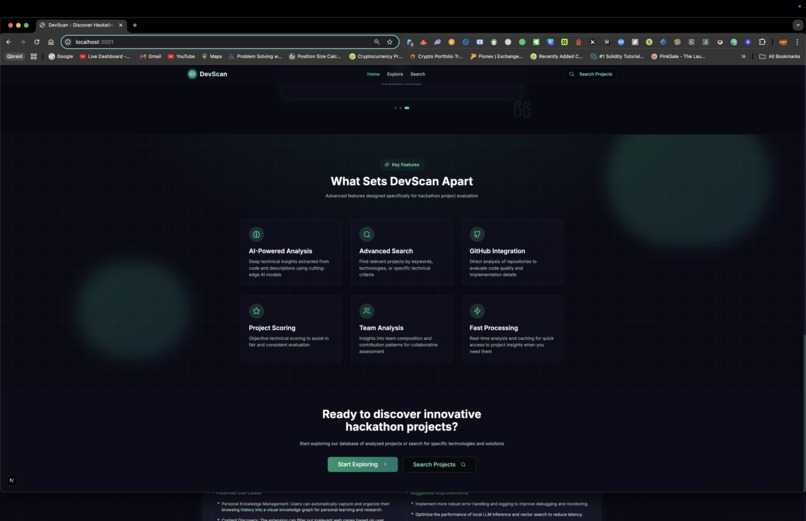This screenshot has height=521, width=806.
Task: Open the MetaMask fox extension icon
Action: [423, 42]
